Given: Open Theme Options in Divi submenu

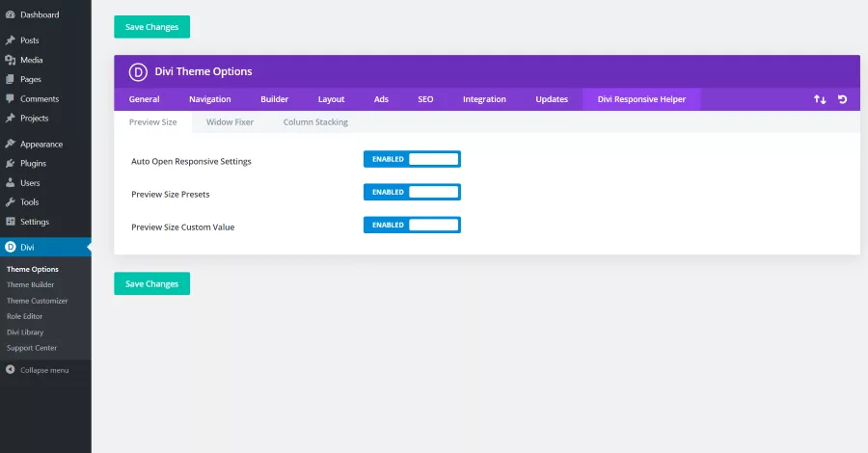Looking at the screenshot, I should pyautogui.click(x=33, y=269).
